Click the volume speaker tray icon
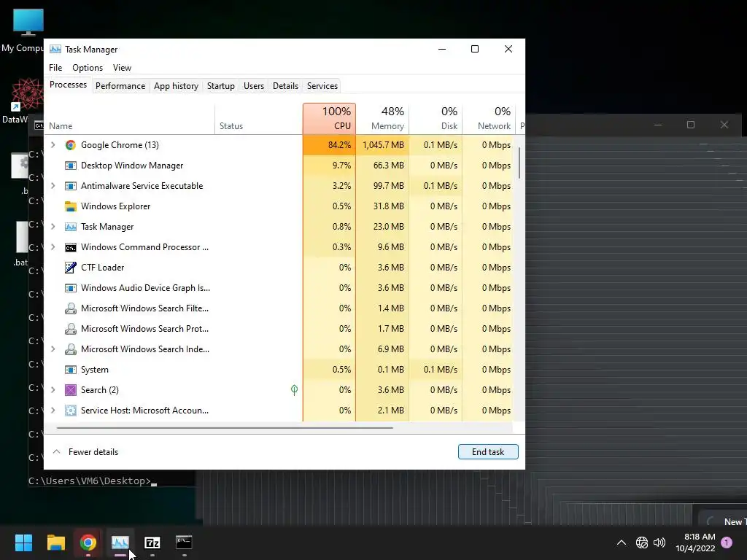Screen dimensions: 747x560 [x=659, y=542]
